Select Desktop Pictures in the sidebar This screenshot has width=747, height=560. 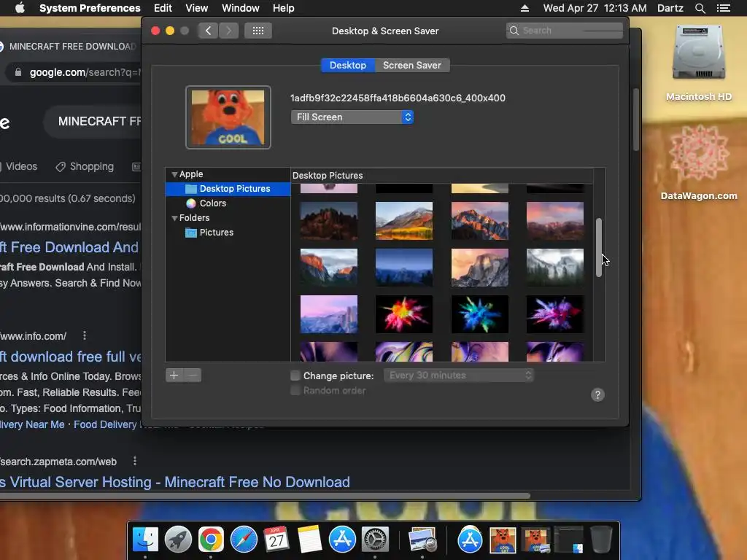[x=228, y=189]
